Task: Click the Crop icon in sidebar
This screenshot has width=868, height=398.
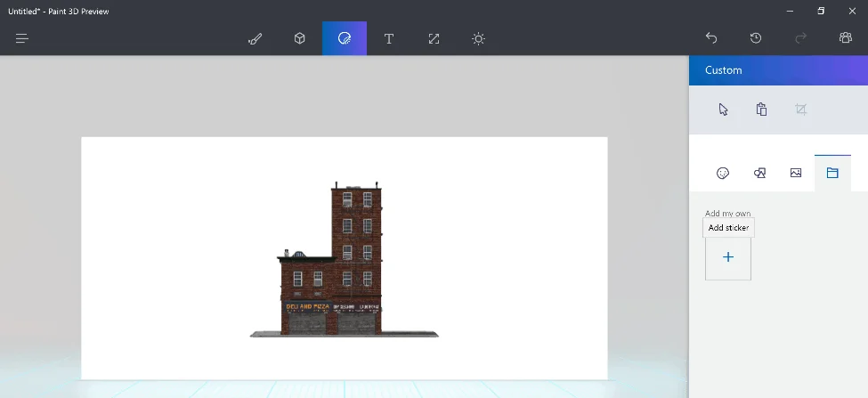Action: [x=800, y=109]
